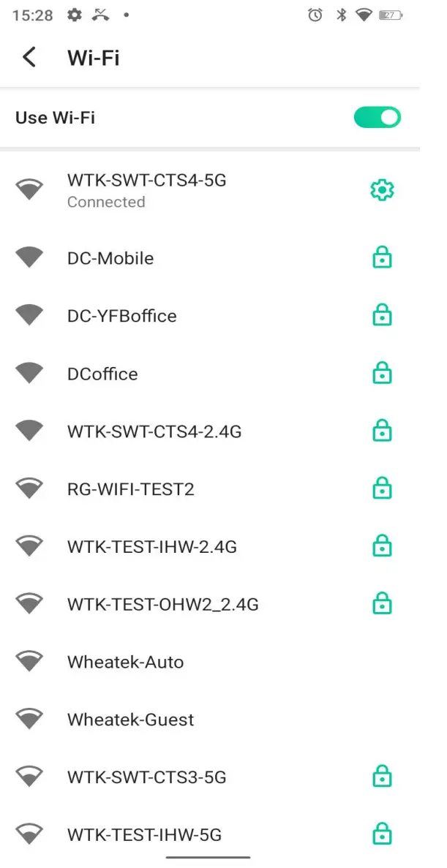Turn off the Use Wi-Fi switch
Screen dimensions: 447x868
pyautogui.click(x=377, y=117)
